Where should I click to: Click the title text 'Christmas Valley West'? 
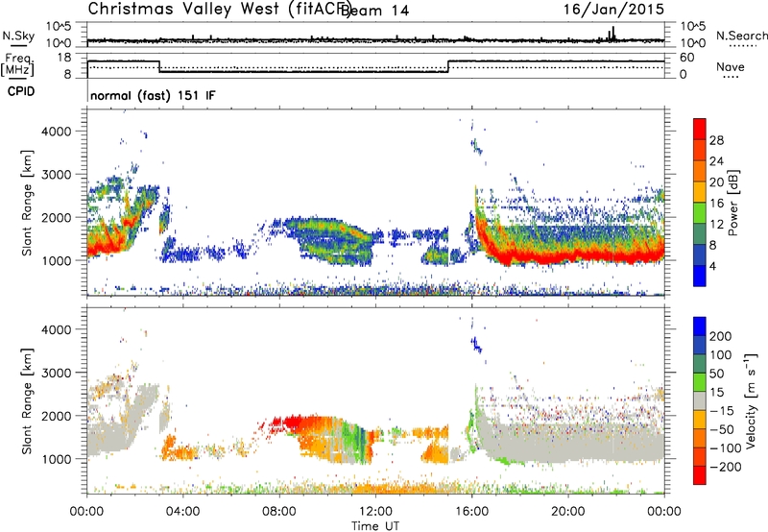184,9
